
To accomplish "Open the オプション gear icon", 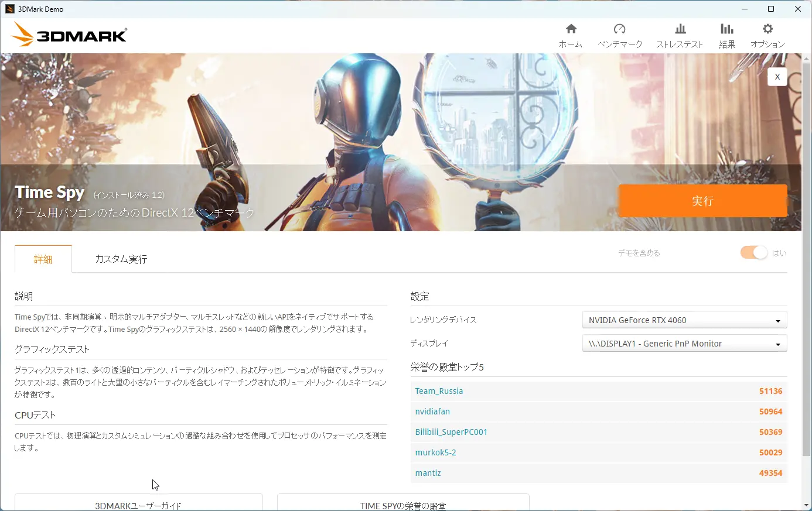I will [x=767, y=29].
